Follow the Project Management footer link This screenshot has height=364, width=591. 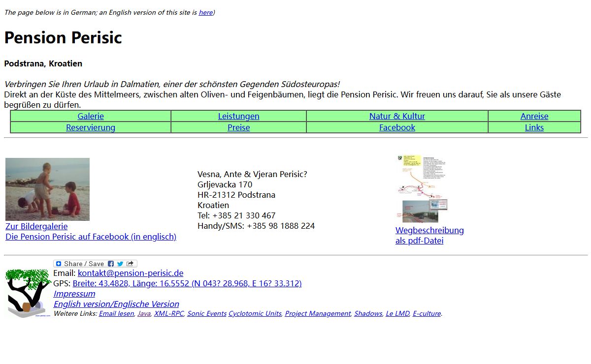tap(318, 313)
